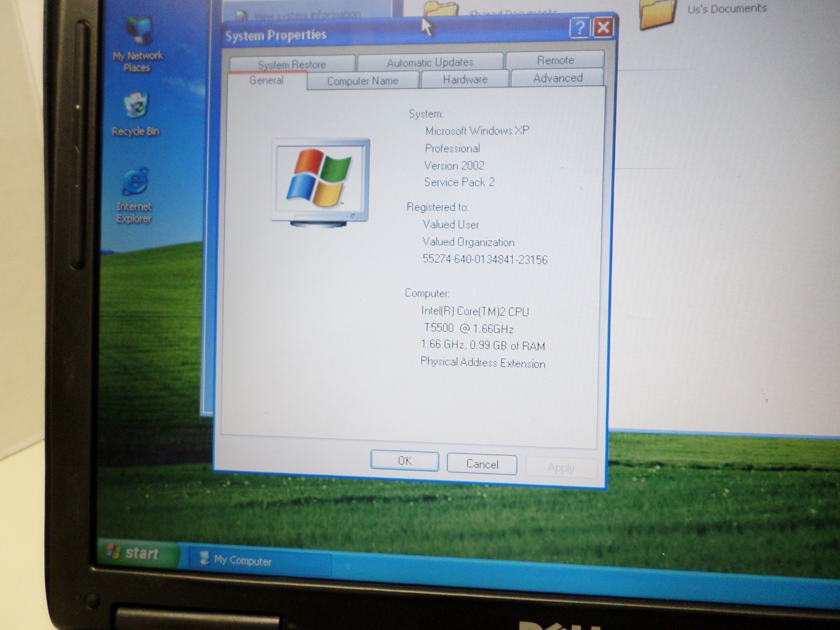Switch to the Automatic Updates tab
The image size is (840, 630).
pos(430,62)
